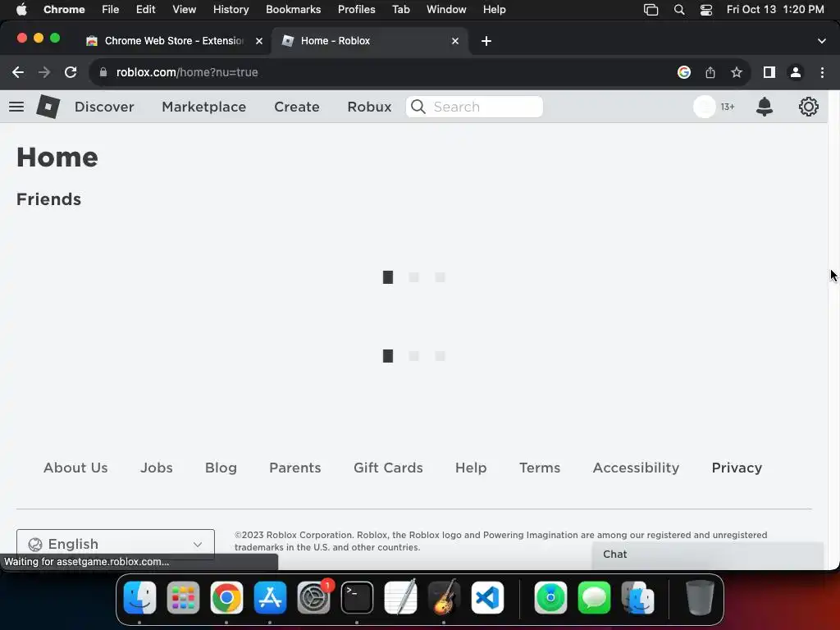Open the Create link
Viewport: 840px width, 630px height.
pos(297,107)
